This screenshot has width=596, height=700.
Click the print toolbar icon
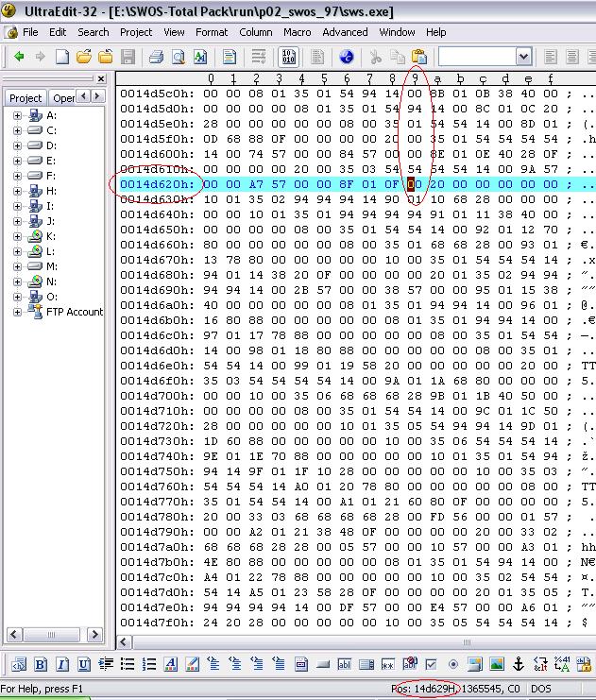click(x=155, y=57)
